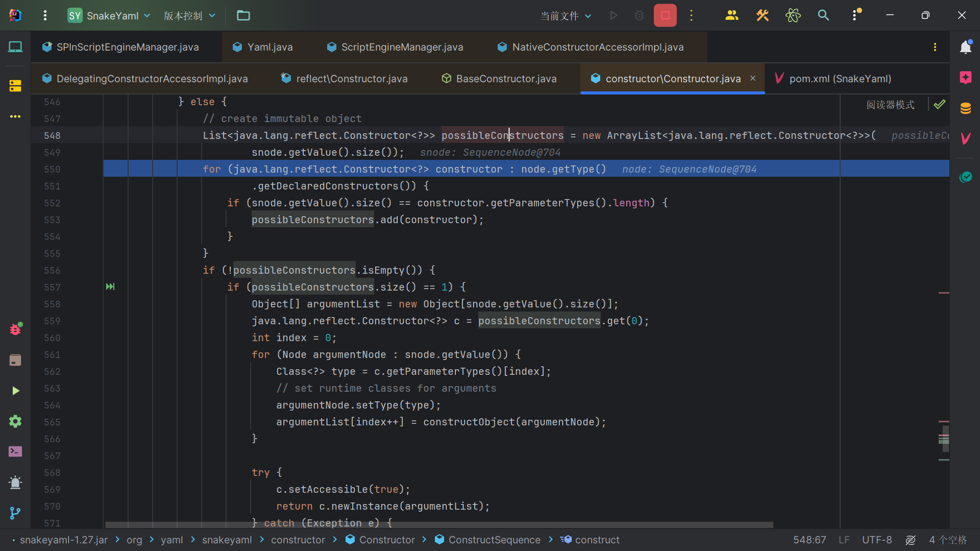
Task: Click construct method breadcrumb
Action: point(590,540)
